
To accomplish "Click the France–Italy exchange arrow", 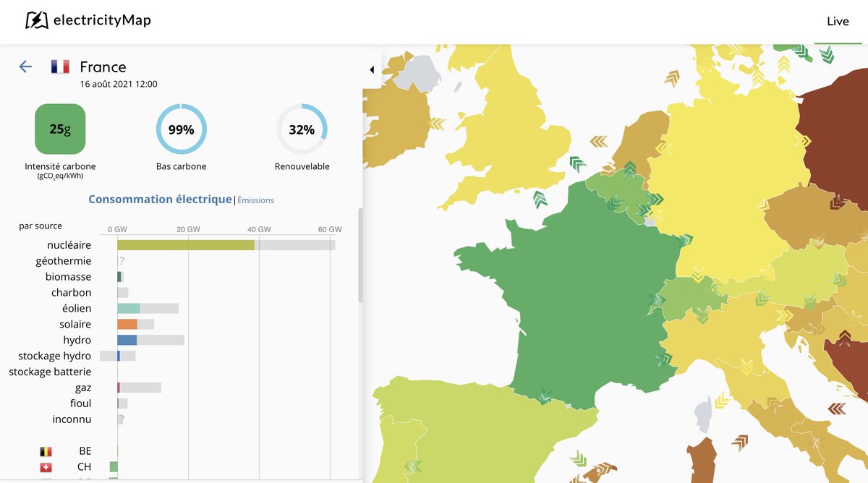I will coord(665,357).
